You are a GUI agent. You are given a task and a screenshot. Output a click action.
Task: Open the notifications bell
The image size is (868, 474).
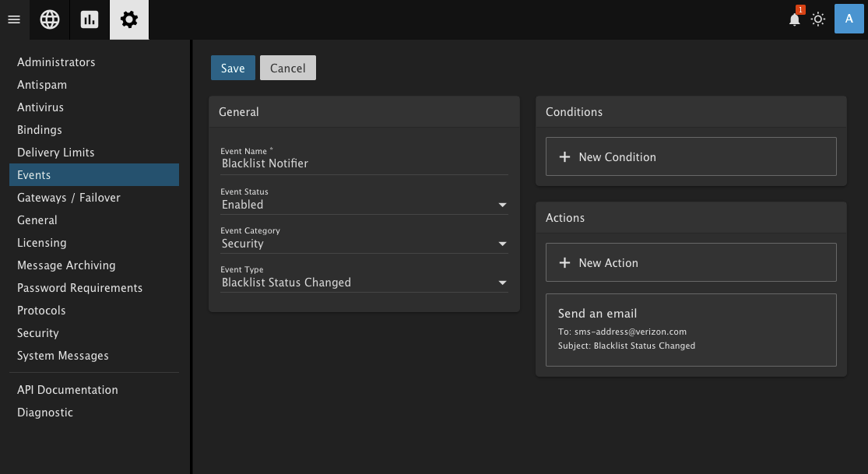795,19
